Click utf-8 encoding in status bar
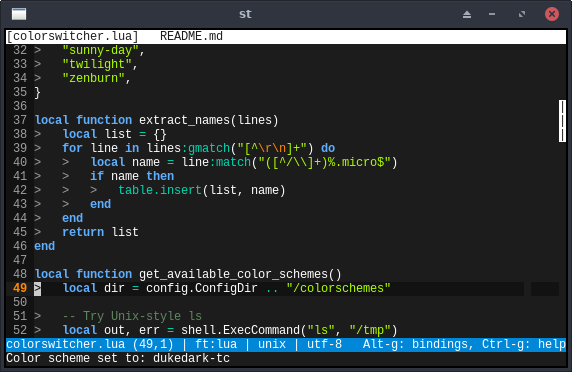 click(324, 344)
